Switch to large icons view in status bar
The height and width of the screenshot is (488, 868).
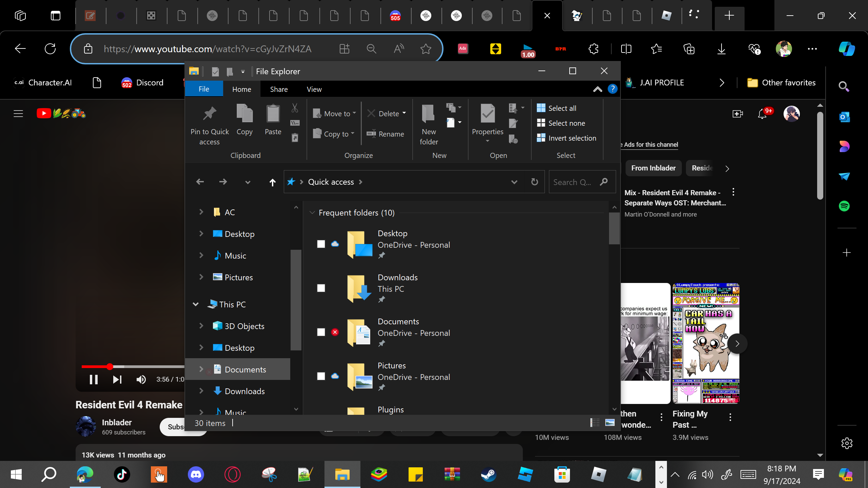click(x=610, y=423)
